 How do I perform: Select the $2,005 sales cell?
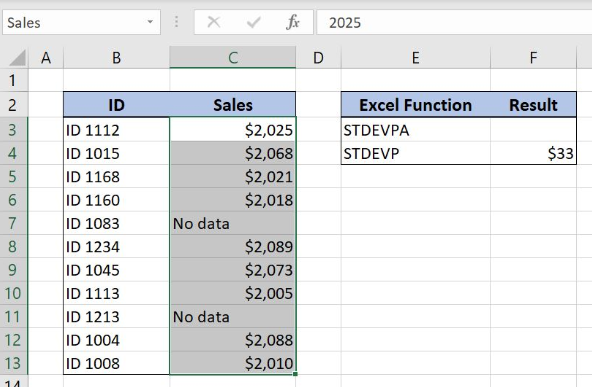coord(233,293)
